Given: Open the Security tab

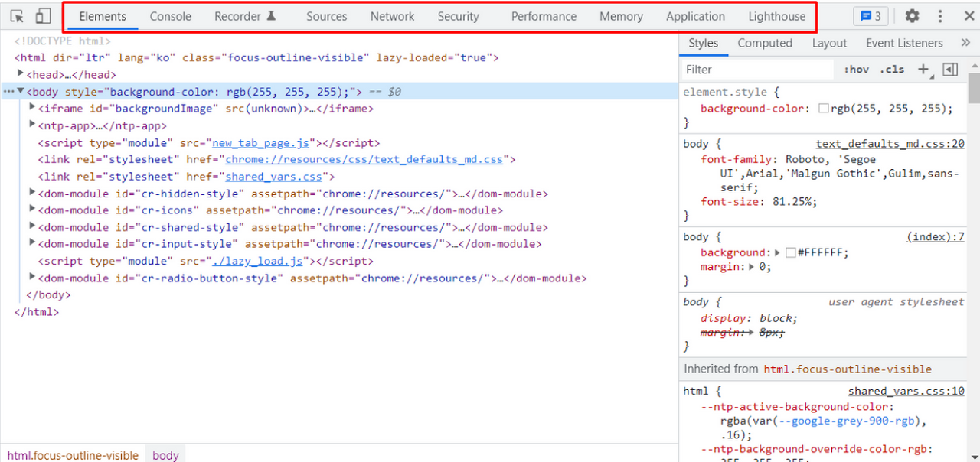Looking at the screenshot, I should (458, 16).
